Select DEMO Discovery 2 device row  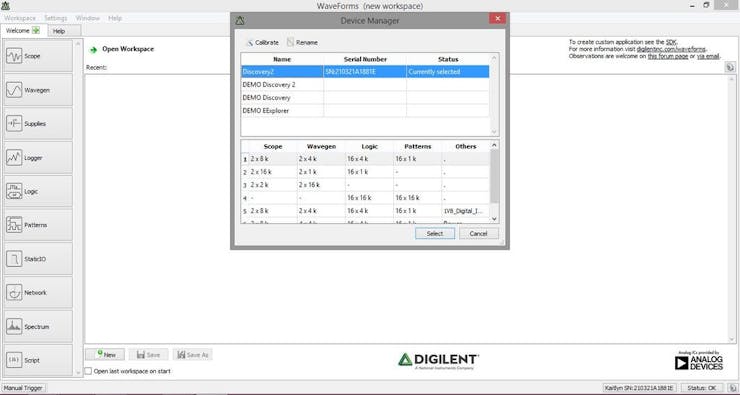[365, 85]
